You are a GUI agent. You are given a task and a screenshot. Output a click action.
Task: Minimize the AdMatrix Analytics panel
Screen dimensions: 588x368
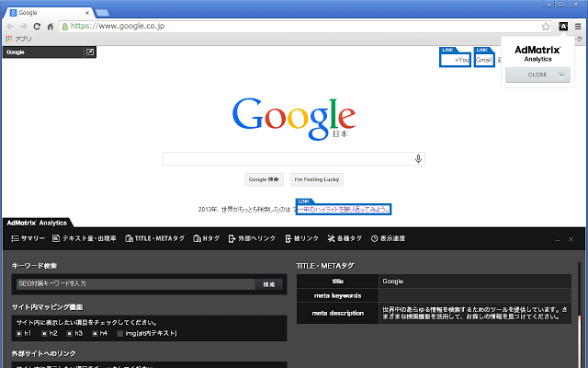[x=558, y=239]
